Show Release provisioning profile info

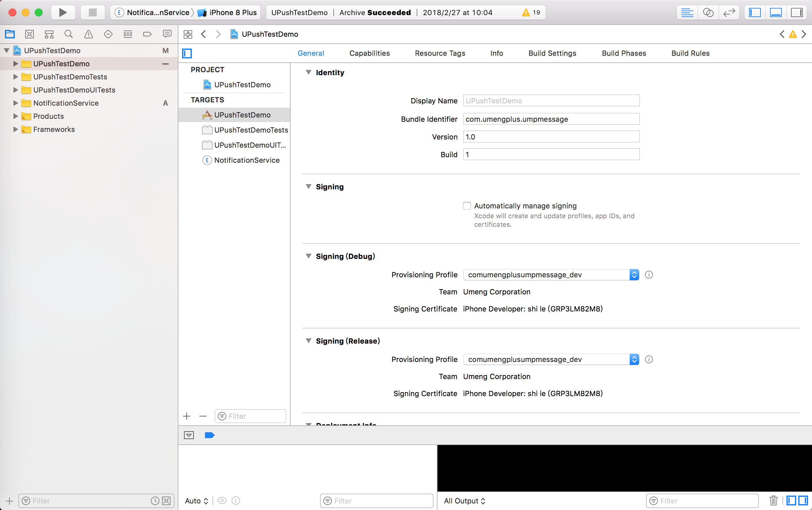click(x=649, y=360)
